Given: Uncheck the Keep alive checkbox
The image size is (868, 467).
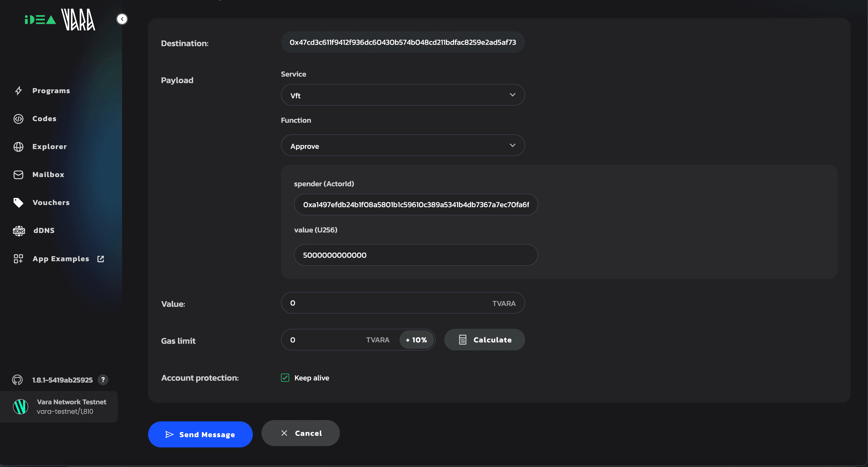Looking at the screenshot, I should click(285, 378).
